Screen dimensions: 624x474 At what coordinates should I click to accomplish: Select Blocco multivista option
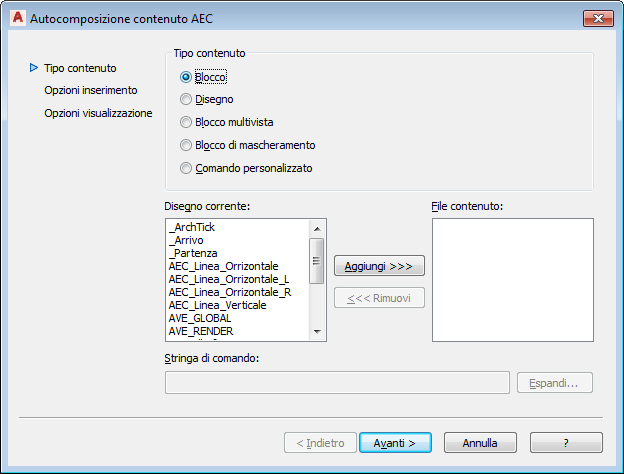click(185, 122)
